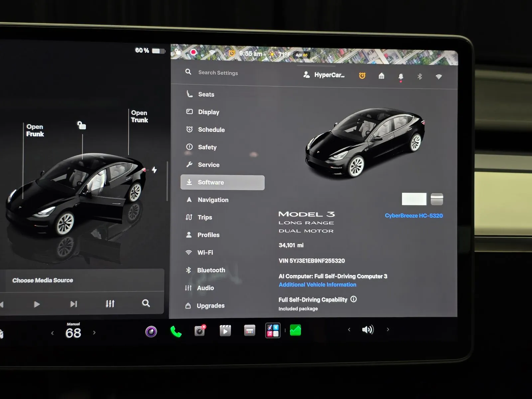Click the Search Settings field
Viewport: 532px width, 399px height.
(x=218, y=72)
